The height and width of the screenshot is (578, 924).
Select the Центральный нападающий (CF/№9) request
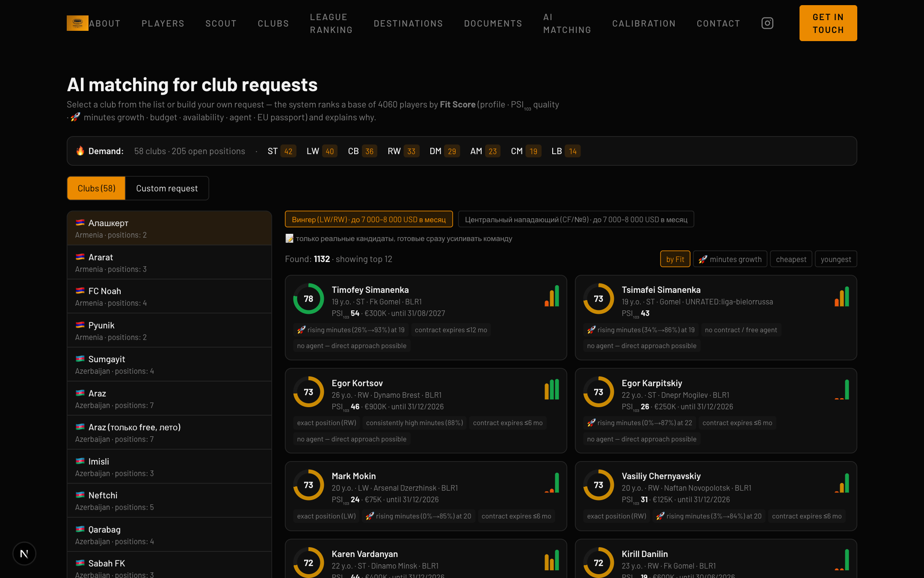pyautogui.click(x=576, y=219)
